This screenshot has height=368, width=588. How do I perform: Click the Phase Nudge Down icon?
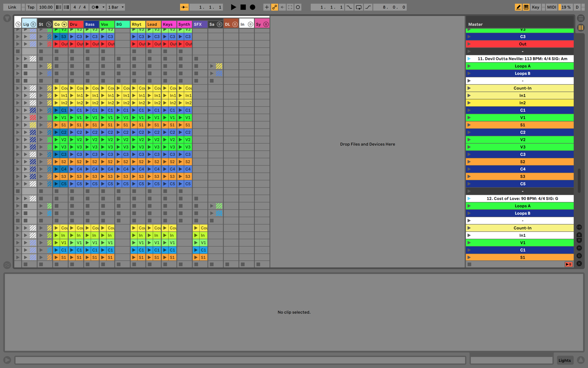tap(59, 7)
